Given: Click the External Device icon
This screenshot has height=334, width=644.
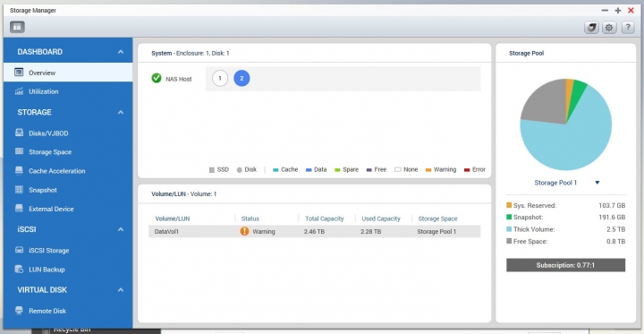Looking at the screenshot, I should pos(19,208).
